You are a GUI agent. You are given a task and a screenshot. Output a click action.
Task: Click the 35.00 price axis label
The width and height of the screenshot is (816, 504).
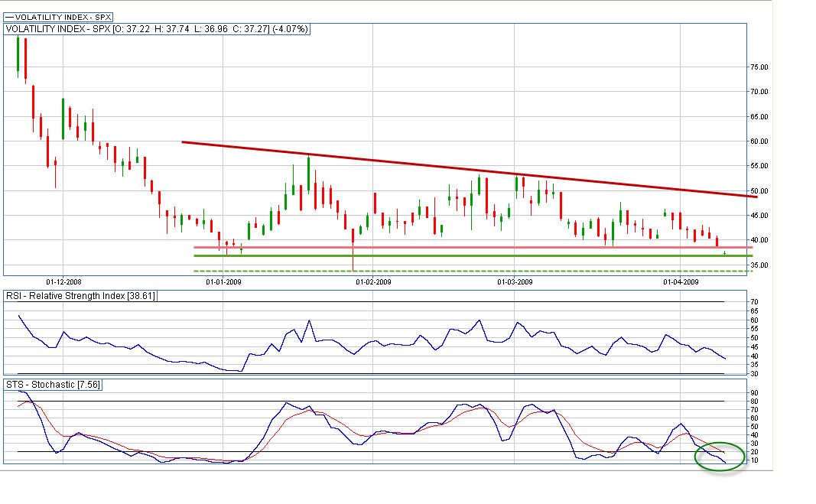point(759,265)
